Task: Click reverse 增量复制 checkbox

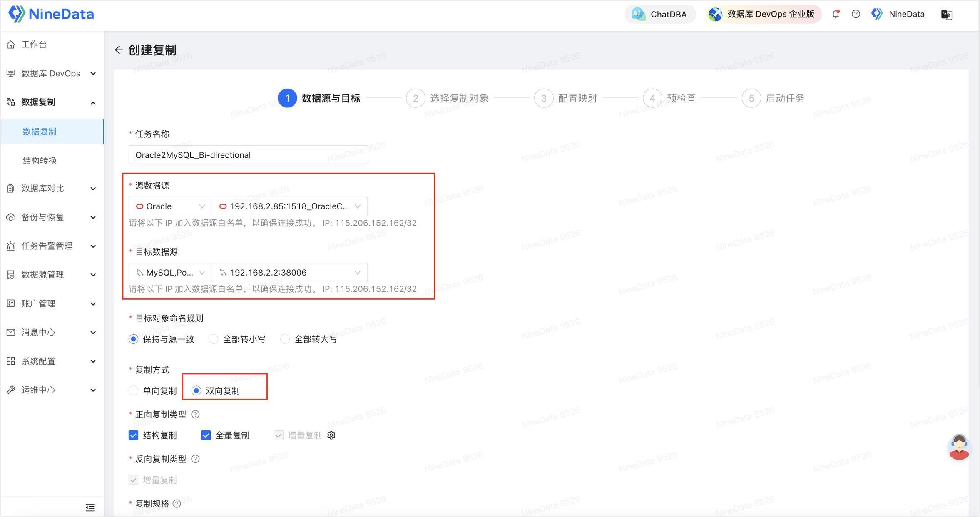Action: point(133,480)
